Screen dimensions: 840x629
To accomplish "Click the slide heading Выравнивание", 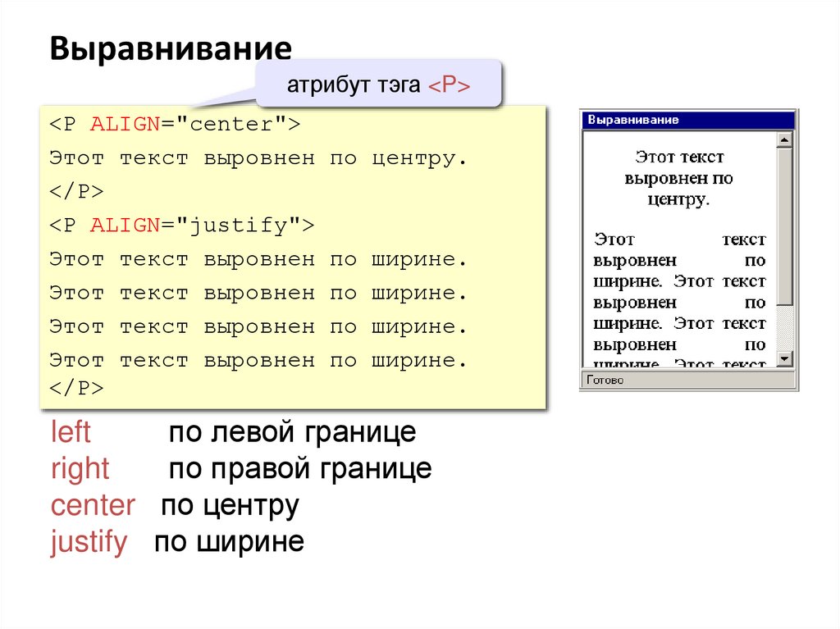I will 171,48.
